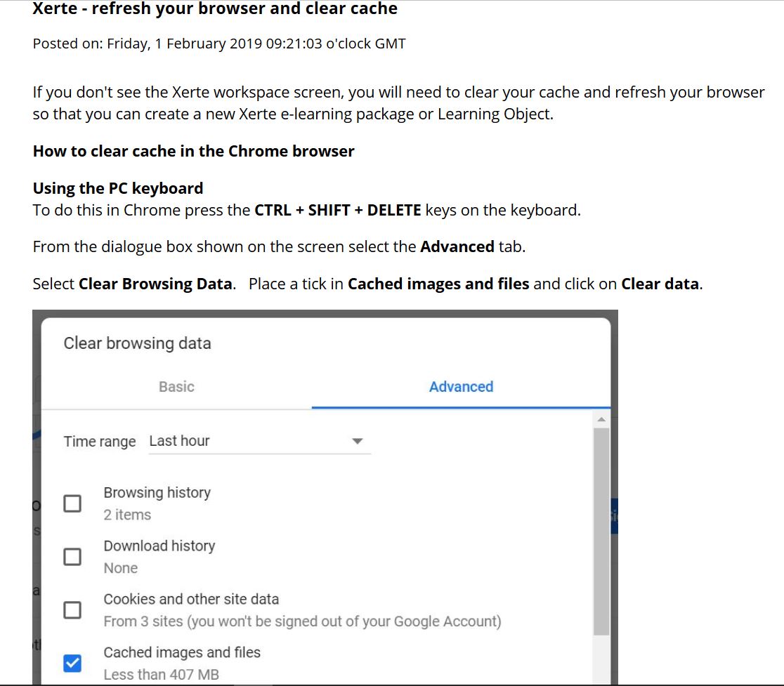
Task: Tick the Browsing history checkbox
Action: click(x=72, y=503)
